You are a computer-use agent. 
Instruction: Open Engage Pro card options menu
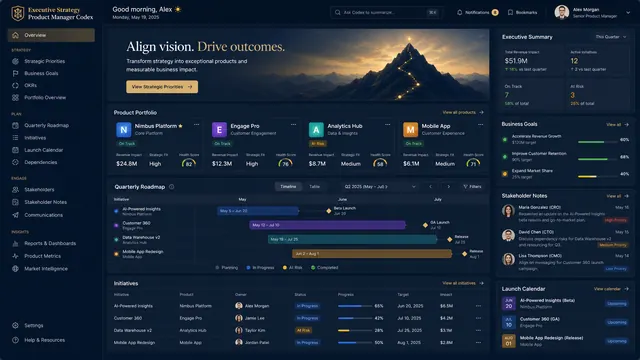coord(293,124)
